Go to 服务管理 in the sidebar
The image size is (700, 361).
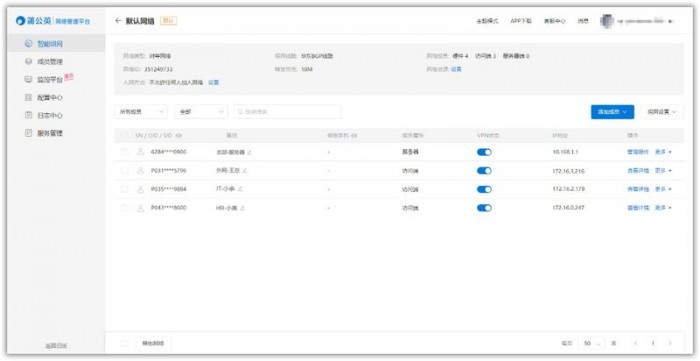[x=44, y=133]
